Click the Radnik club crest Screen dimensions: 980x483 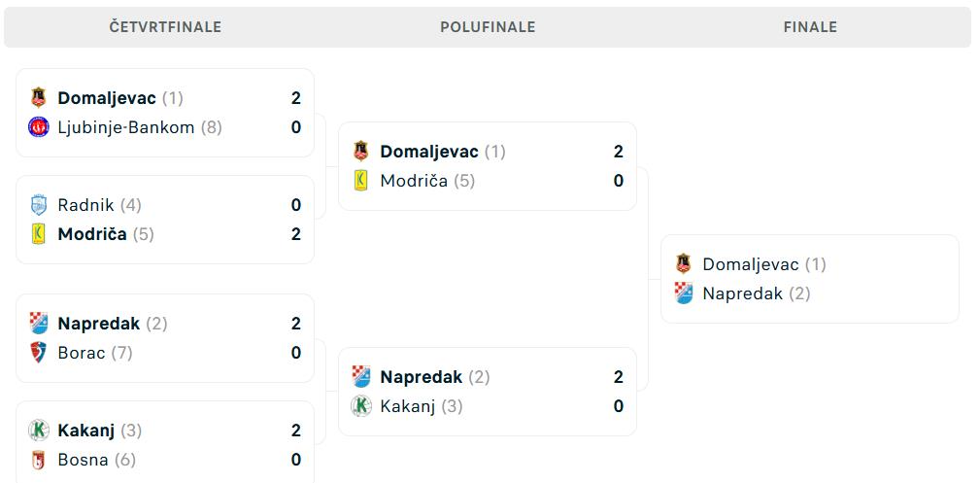39,205
